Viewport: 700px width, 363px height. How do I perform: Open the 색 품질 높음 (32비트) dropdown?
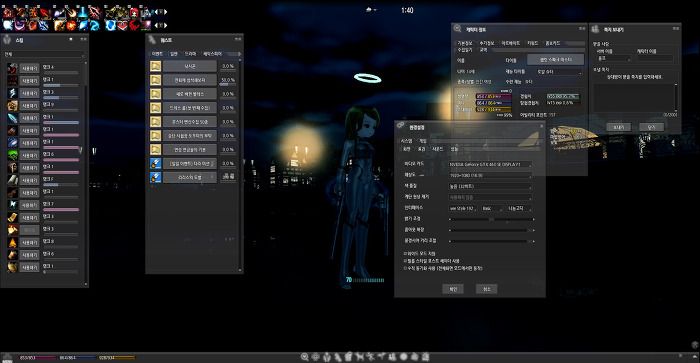[490, 186]
